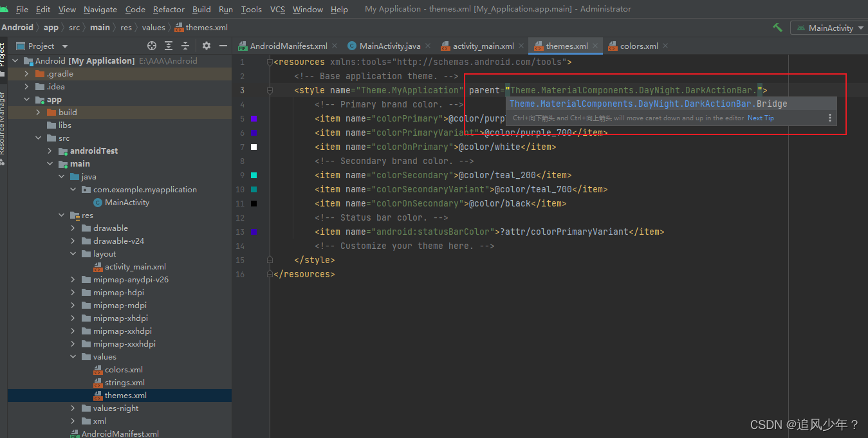Image resolution: width=868 pixels, height=438 pixels.
Task: Click the green Build hammer icon
Action: pos(777,28)
